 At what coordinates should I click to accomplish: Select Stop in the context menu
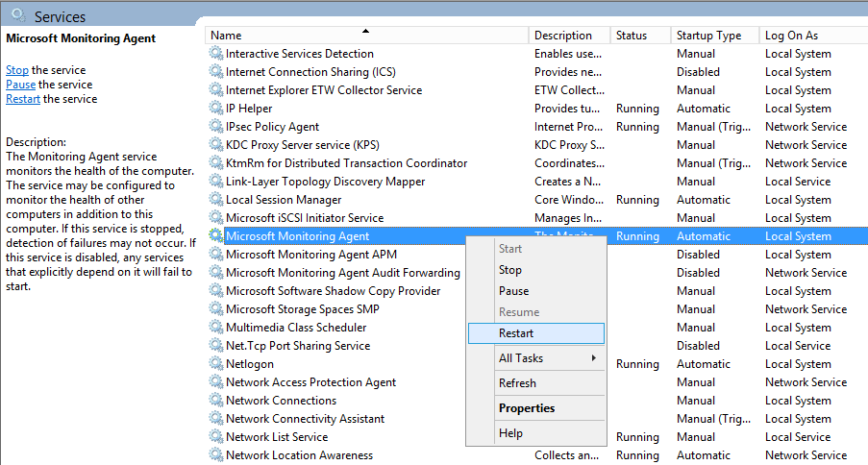510,270
